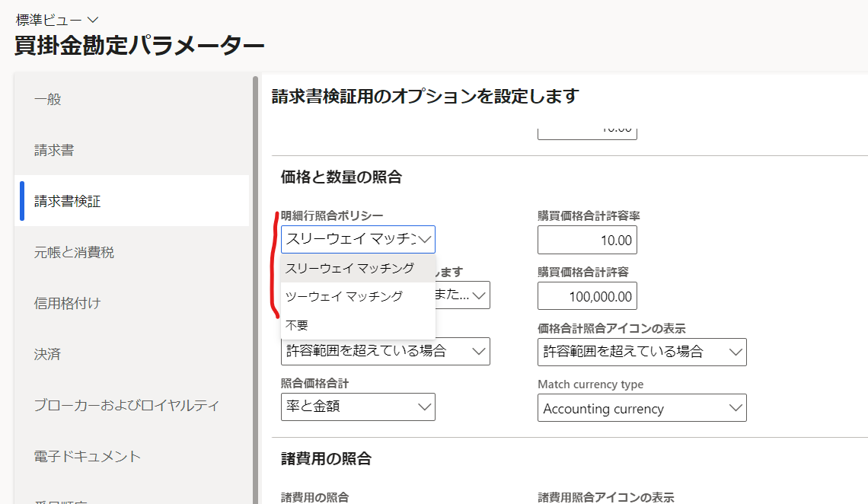Open the 標準ビュー view selector
Image resolution: width=868 pixels, height=504 pixels.
tap(57, 20)
